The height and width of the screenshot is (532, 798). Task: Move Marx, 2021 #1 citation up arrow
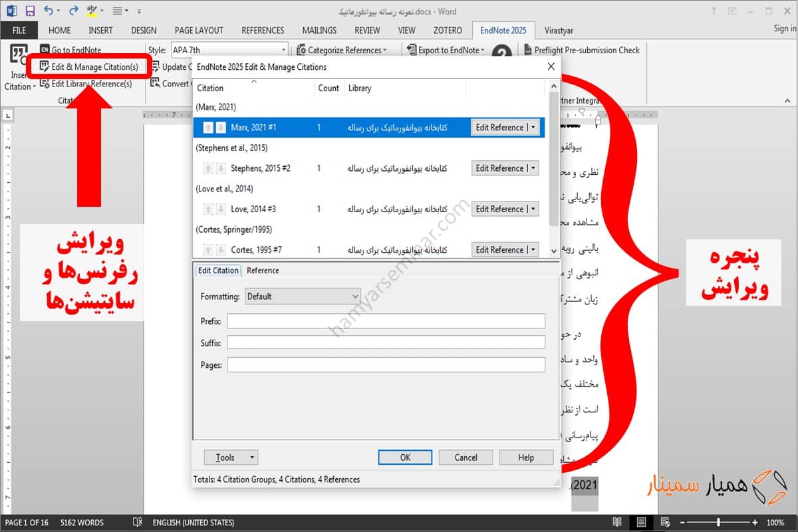pos(208,128)
